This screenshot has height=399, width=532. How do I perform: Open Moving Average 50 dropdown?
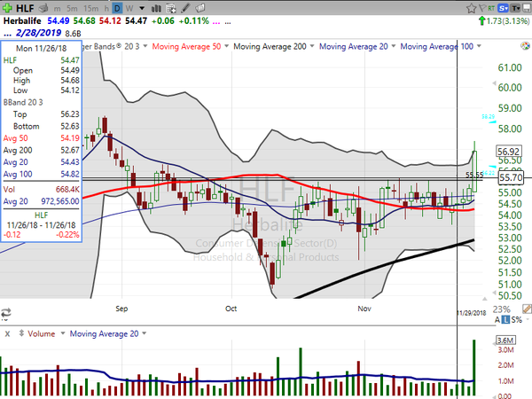226,46
